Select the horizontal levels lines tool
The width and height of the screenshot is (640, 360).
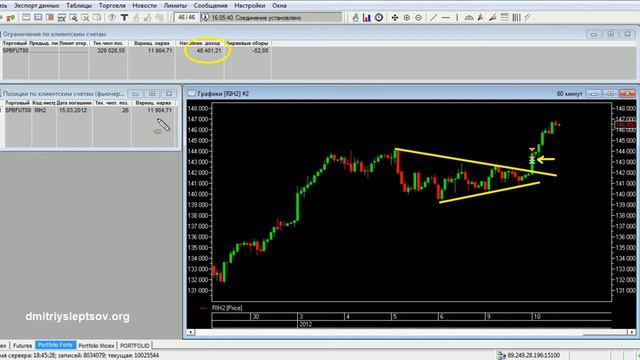(504, 18)
